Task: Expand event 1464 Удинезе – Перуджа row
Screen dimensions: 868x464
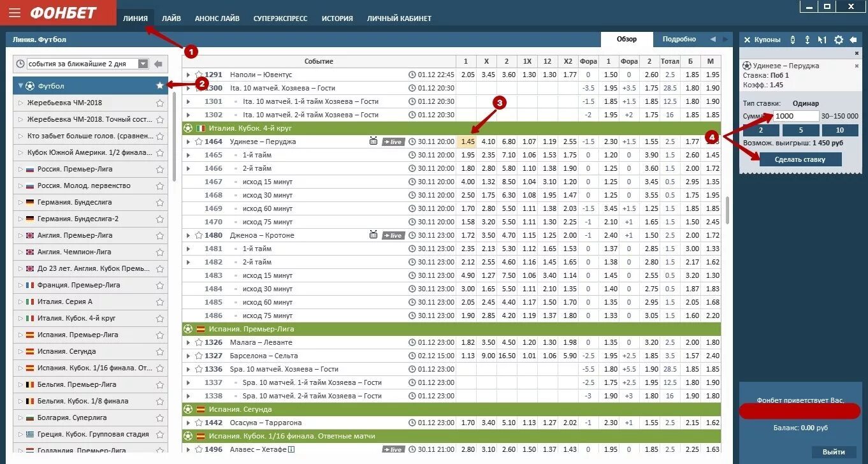Action: pos(188,141)
